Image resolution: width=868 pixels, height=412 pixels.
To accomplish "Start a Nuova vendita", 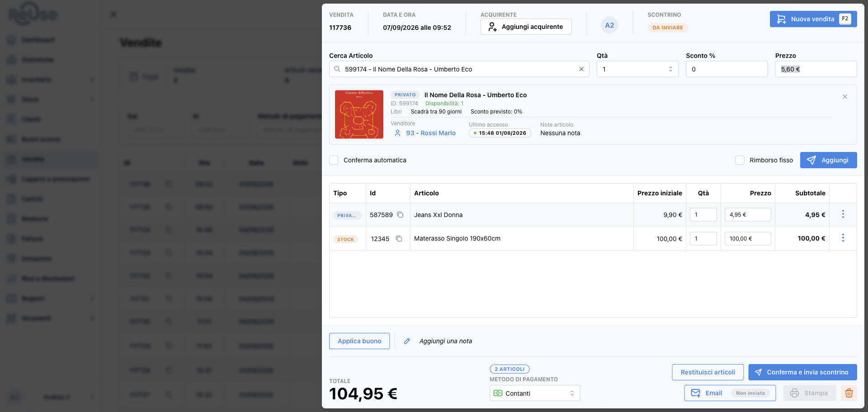I will [x=813, y=19].
